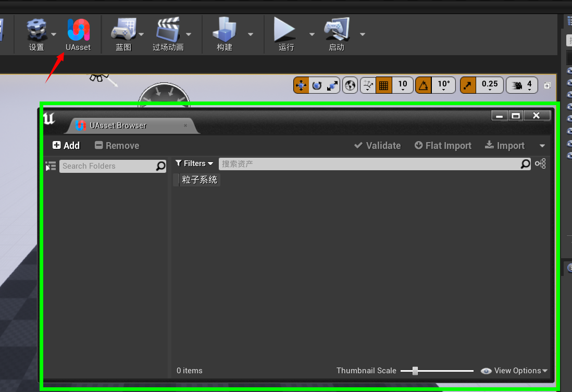Open dropdown arrow next to Import
Image resolution: width=572 pixels, height=392 pixels.
542,146
